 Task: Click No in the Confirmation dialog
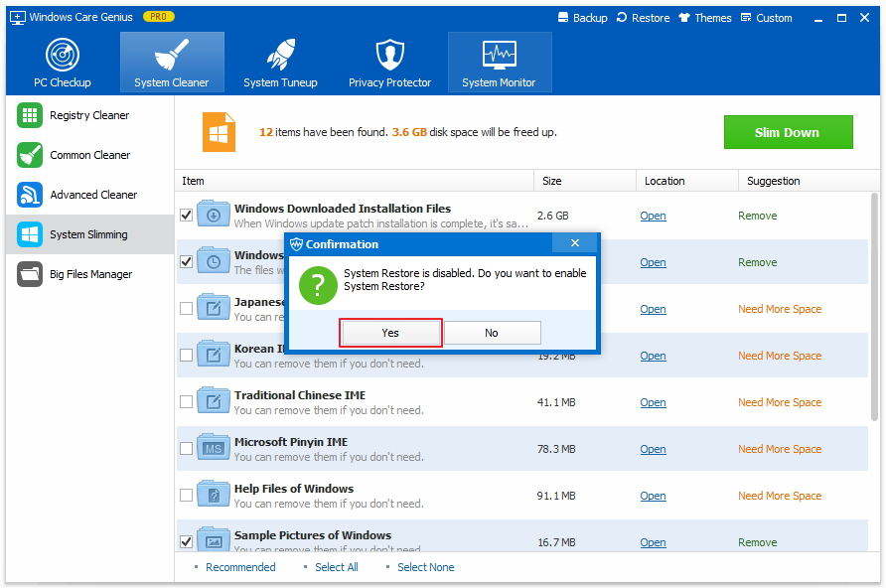492,333
